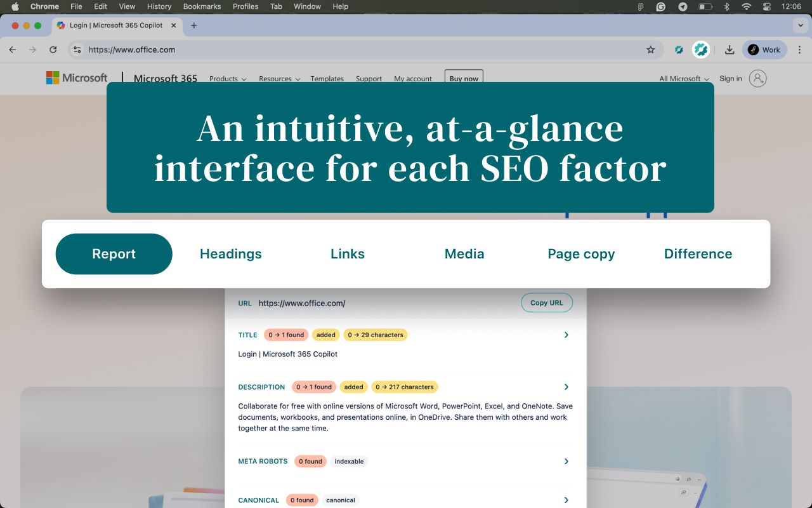Click the back navigation arrow
This screenshot has width=812, height=508.
(x=13, y=50)
